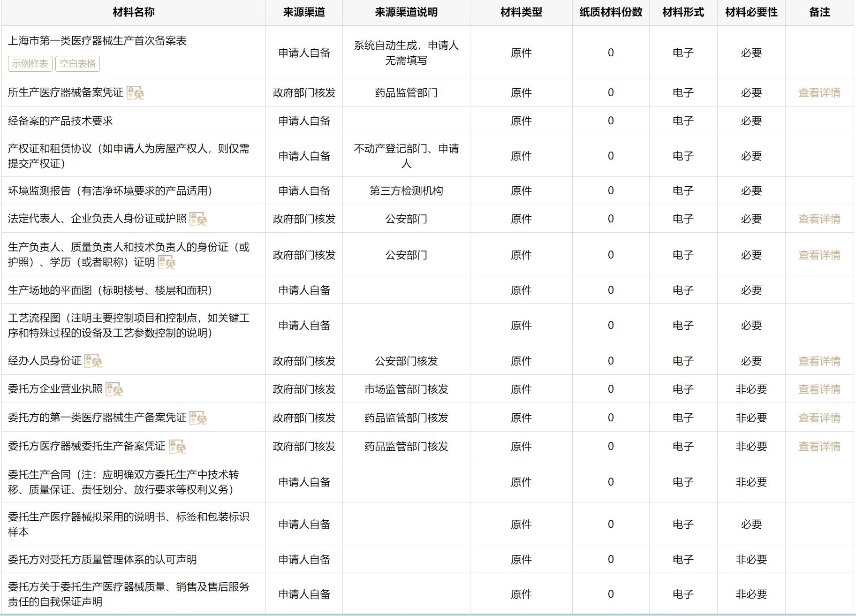856x616 pixels.
Task: Select 产权证和租赁协议 material name
Action: click(129, 156)
